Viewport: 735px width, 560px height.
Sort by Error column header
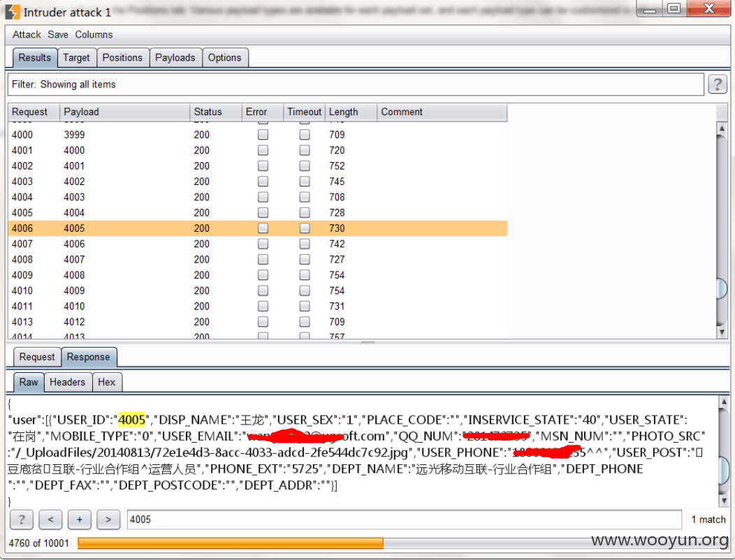pos(263,112)
